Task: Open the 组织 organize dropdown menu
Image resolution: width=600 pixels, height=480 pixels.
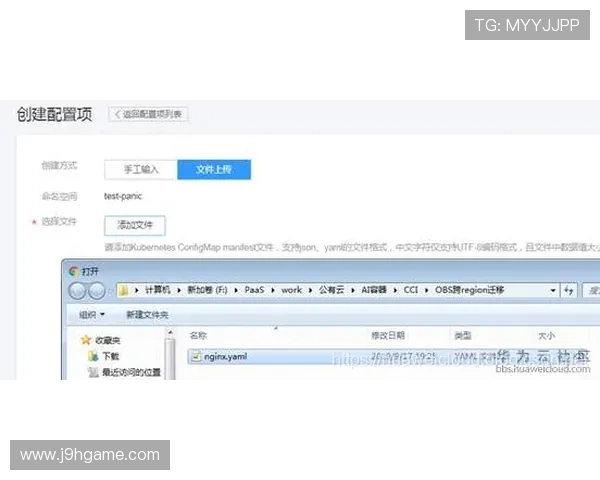Action: pyautogui.click(x=91, y=315)
